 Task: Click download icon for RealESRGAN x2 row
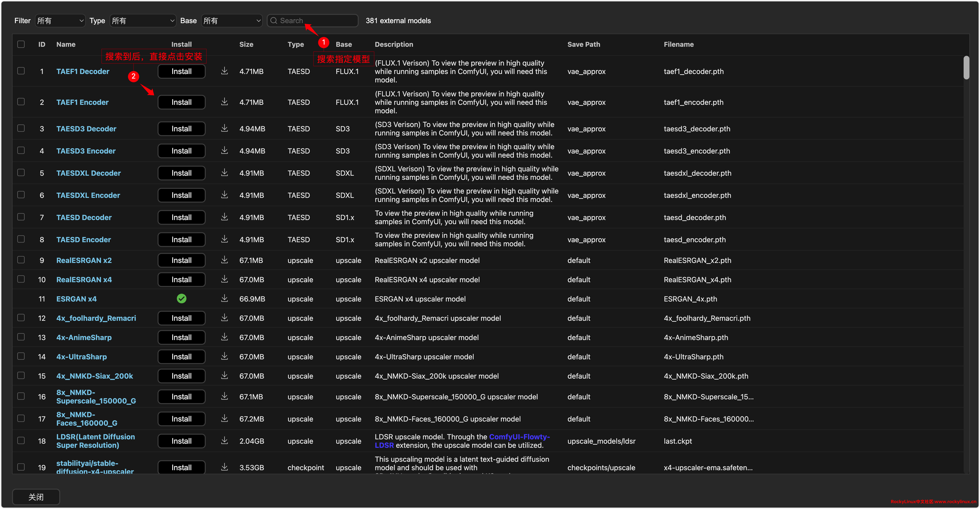point(225,260)
